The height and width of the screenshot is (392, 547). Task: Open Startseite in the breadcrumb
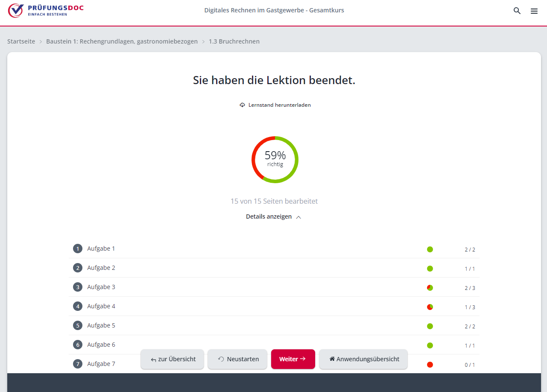[21, 41]
